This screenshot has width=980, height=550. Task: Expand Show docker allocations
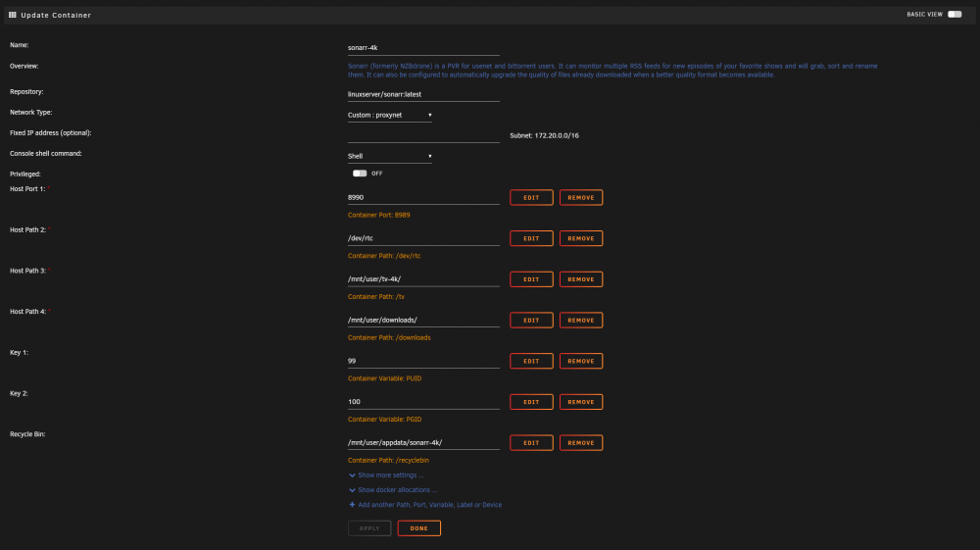[397, 490]
